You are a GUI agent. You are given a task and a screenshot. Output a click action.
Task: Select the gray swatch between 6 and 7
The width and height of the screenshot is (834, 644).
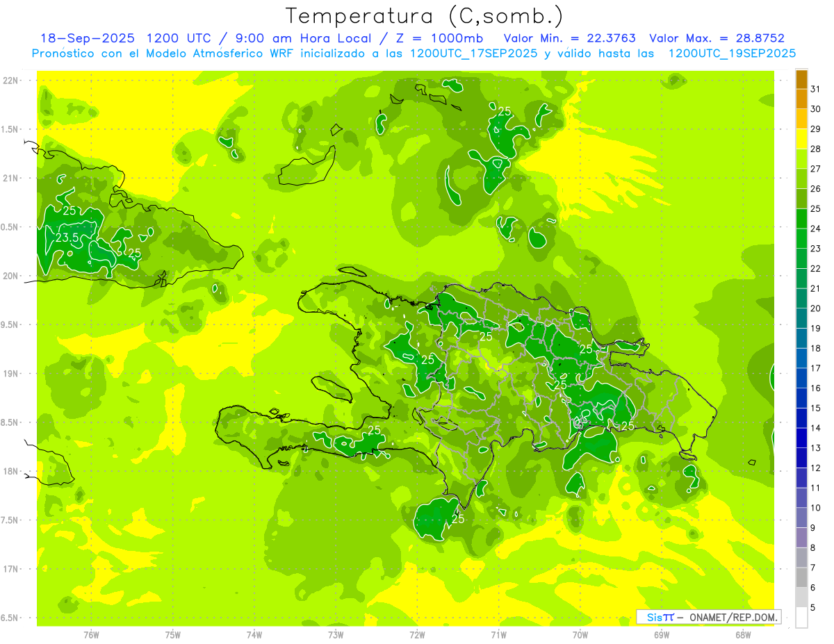[x=801, y=577]
